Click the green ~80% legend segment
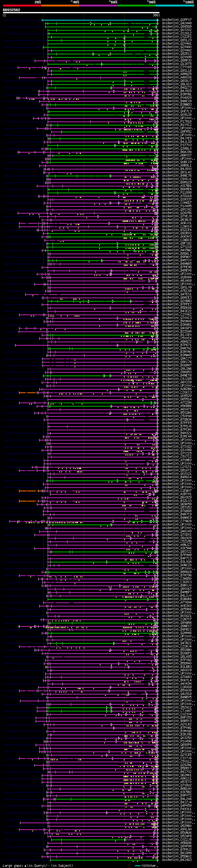 pos(137,6)
